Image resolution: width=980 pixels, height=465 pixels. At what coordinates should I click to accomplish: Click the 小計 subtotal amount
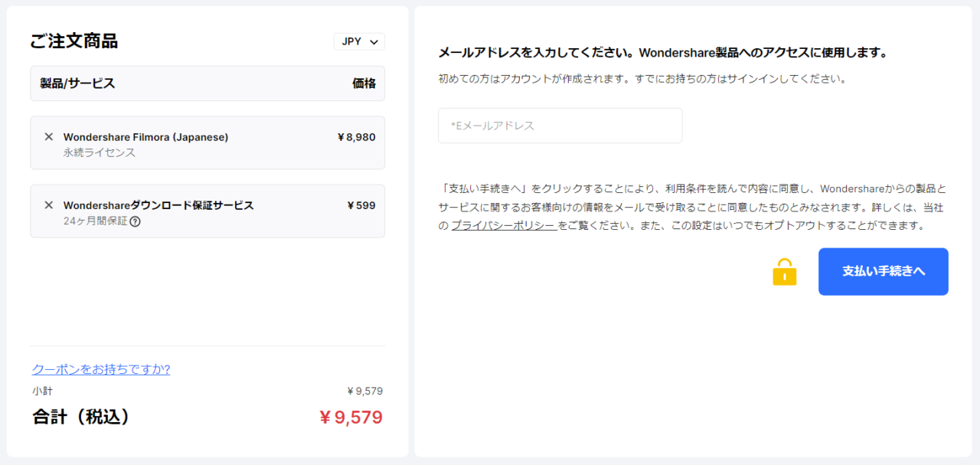[x=364, y=391]
